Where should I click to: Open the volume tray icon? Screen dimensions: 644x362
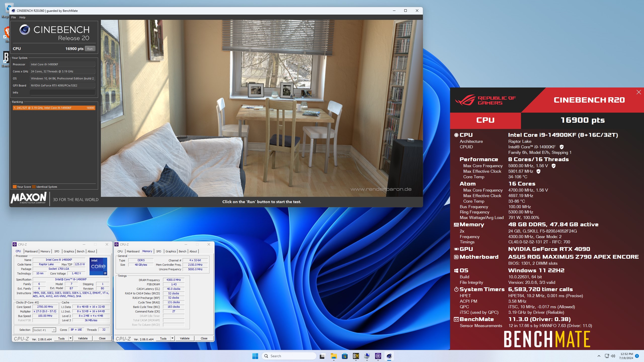pos(613,356)
